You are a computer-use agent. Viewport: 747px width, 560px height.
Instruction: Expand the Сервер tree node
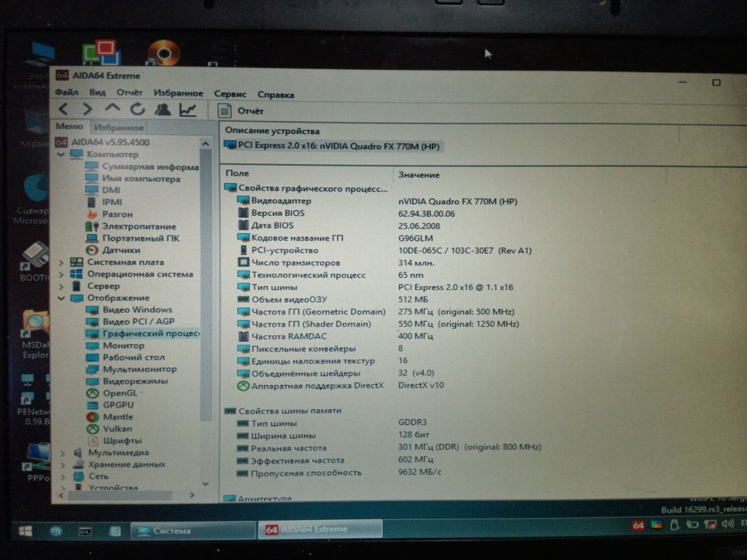click(x=61, y=286)
